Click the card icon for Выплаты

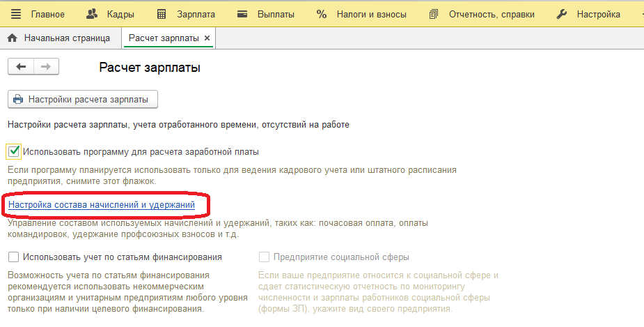[x=242, y=14]
